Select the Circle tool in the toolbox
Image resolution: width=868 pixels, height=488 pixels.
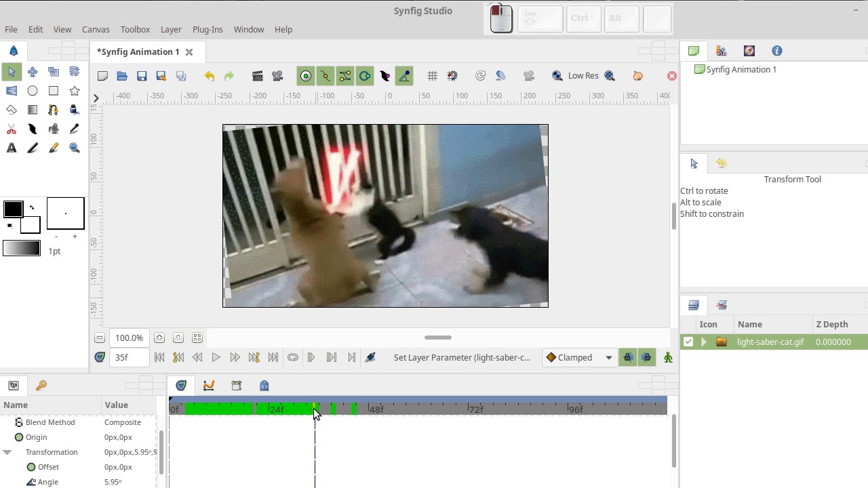[32, 90]
